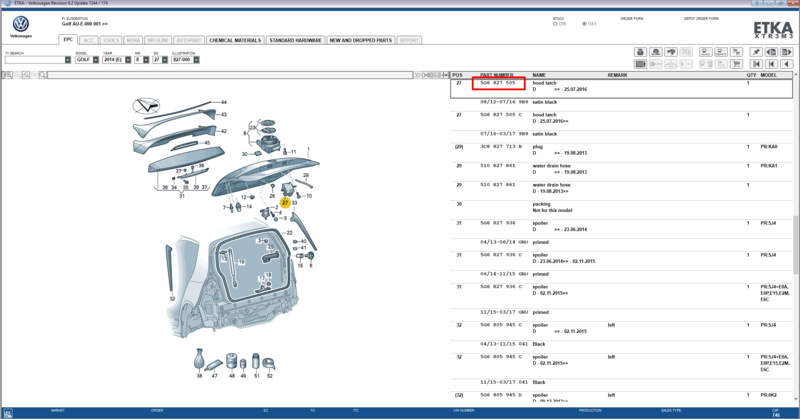Open the MODEL dropdown showing GOLF

(87, 60)
